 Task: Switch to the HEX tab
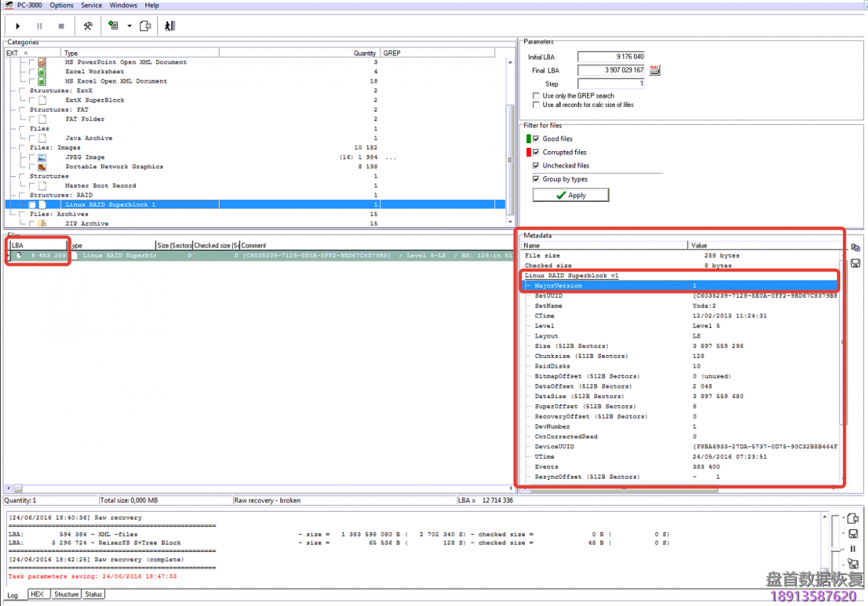tap(37, 594)
